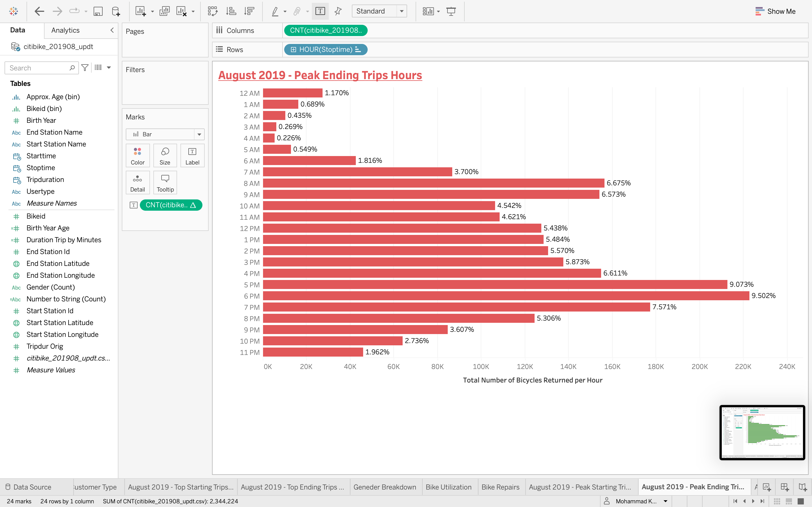The height and width of the screenshot is (507, 812).
Task: Click the Save icon in toolbar
Action: 98,11
